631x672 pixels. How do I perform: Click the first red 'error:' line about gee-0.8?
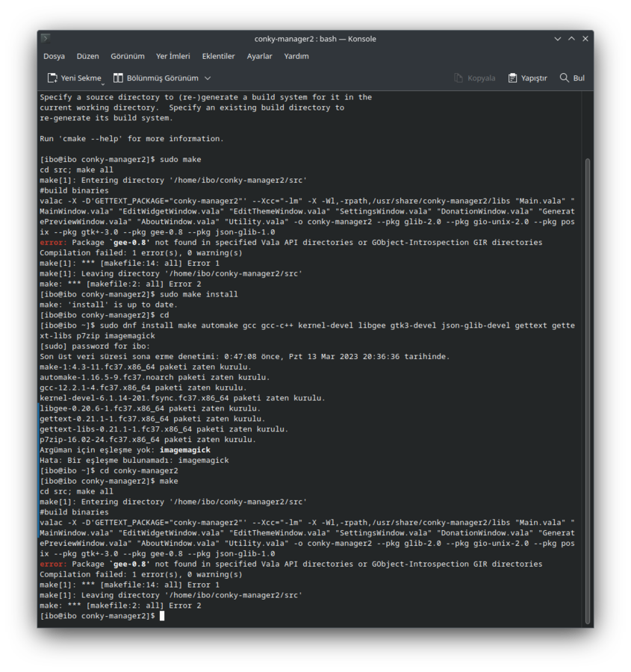click(291, 243)
